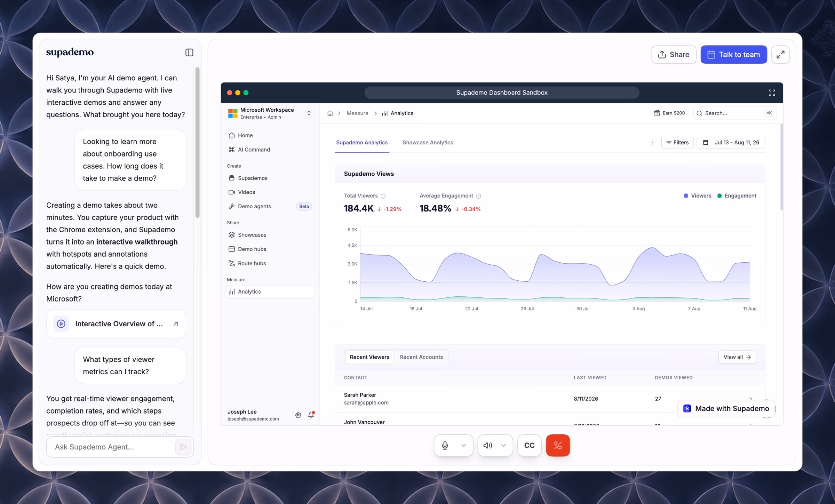Click Measure in the breadcrumb
The image size is (835, 504).
point(357,113)
